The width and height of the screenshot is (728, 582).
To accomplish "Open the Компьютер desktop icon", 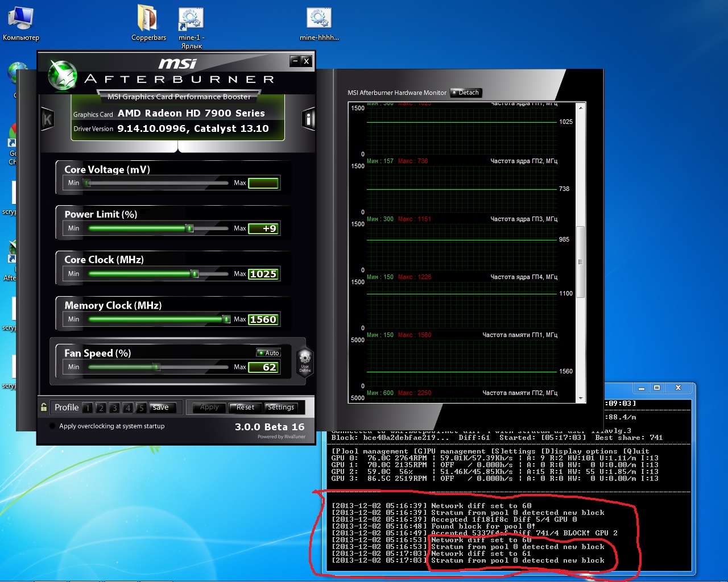I will click(x=21, y=23).
